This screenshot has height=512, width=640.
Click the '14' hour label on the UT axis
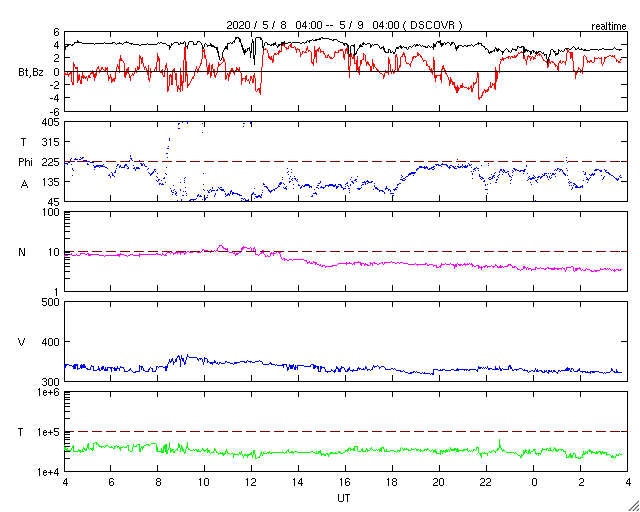coord(298,481)
